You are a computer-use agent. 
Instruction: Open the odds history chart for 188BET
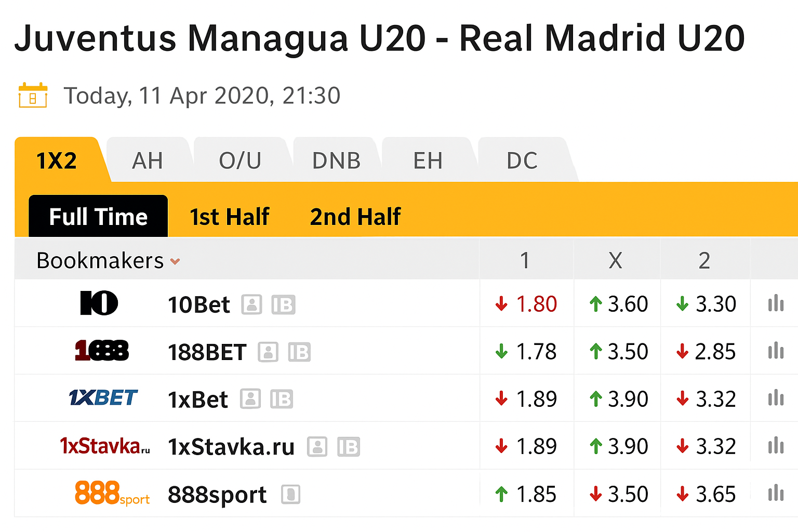tap(776, 352)
